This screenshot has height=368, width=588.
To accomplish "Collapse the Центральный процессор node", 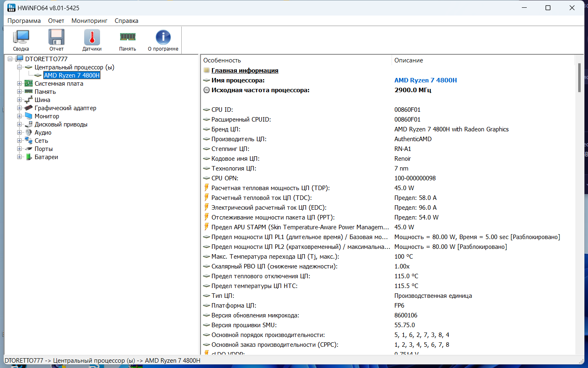I will (x=19, y=67).
